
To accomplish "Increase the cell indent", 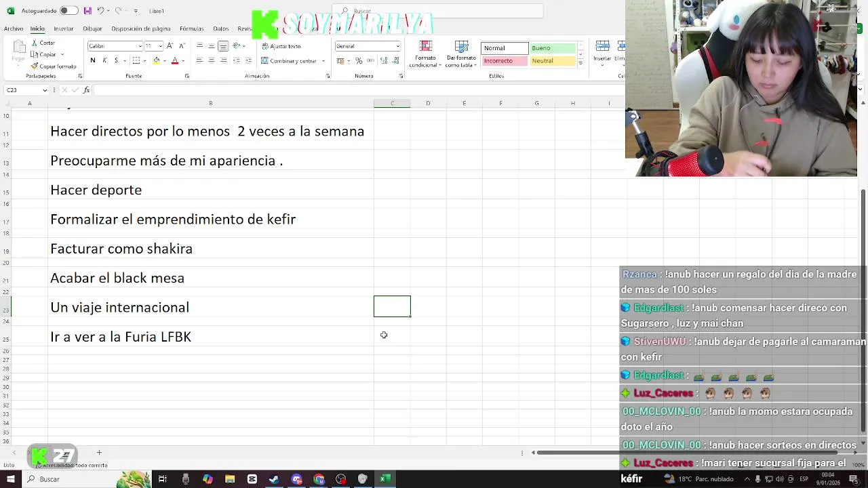I will click(x=249, y=60).
